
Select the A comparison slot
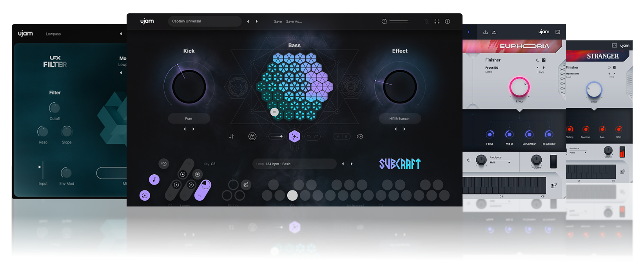pos(338,136)
